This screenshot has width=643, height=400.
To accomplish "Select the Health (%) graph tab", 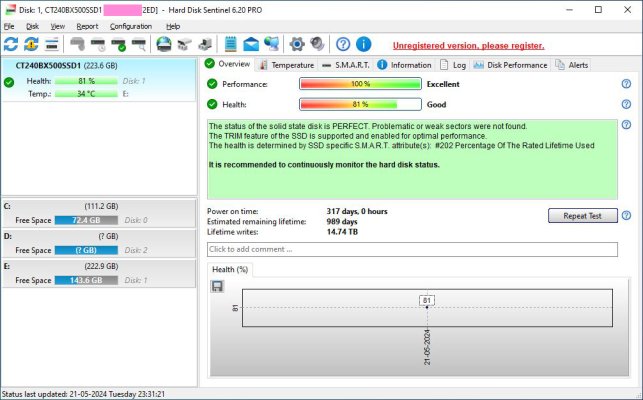I will click(x=230, y=270).
